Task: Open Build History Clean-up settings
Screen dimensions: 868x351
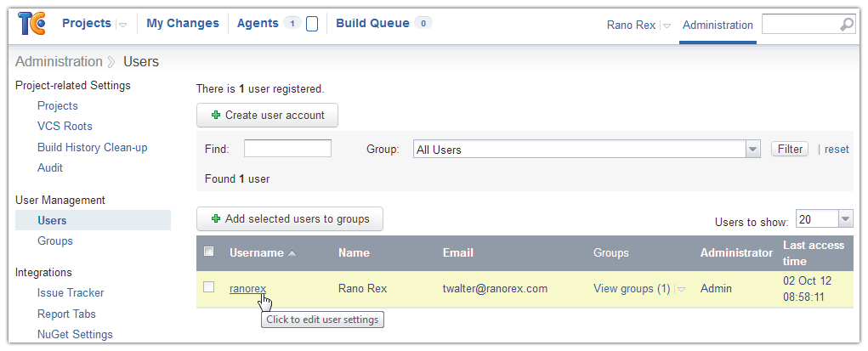Action: (93, 147)
